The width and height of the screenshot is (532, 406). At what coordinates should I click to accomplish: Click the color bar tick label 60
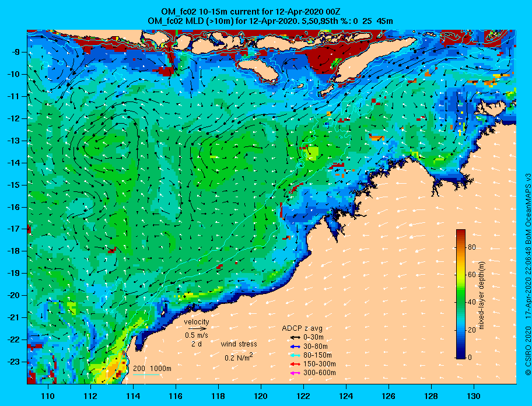click(472, 275)
